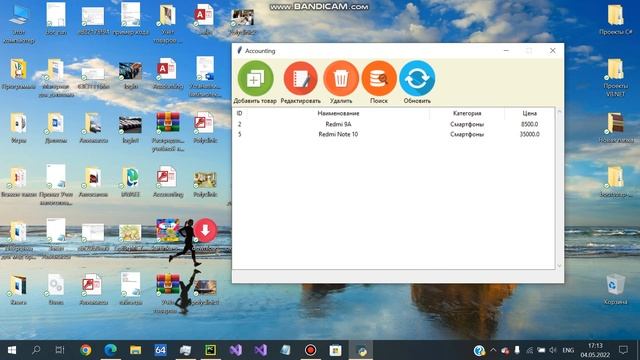
Task: Select the Redmi 9A row name
Action: (x=338, y=124)
